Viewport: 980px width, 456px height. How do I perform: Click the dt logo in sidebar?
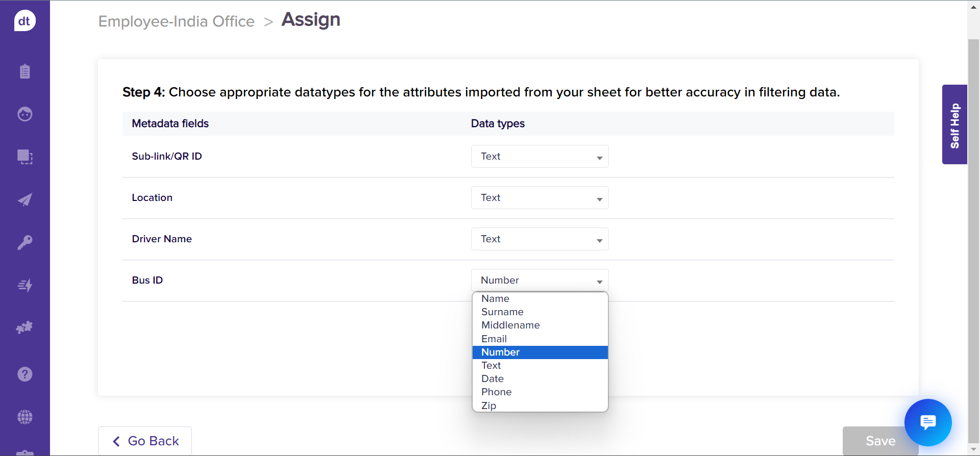point(24,21)
